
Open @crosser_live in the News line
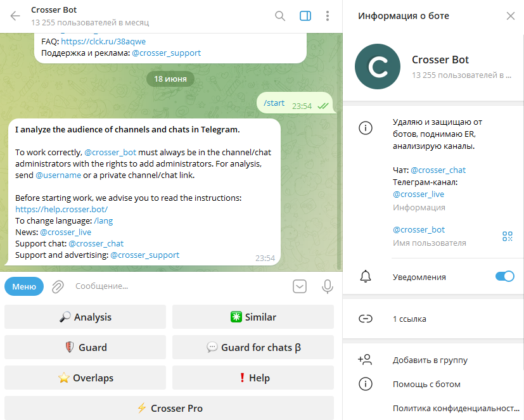coord(65,232)
